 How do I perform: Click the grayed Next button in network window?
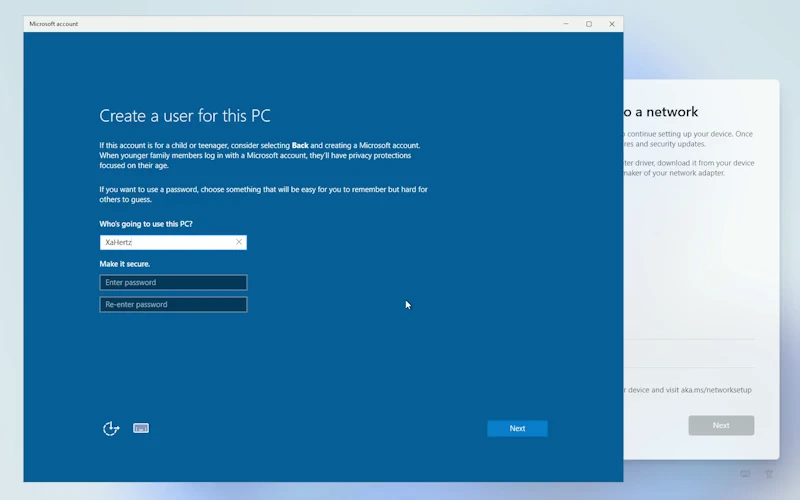(721, 425)
